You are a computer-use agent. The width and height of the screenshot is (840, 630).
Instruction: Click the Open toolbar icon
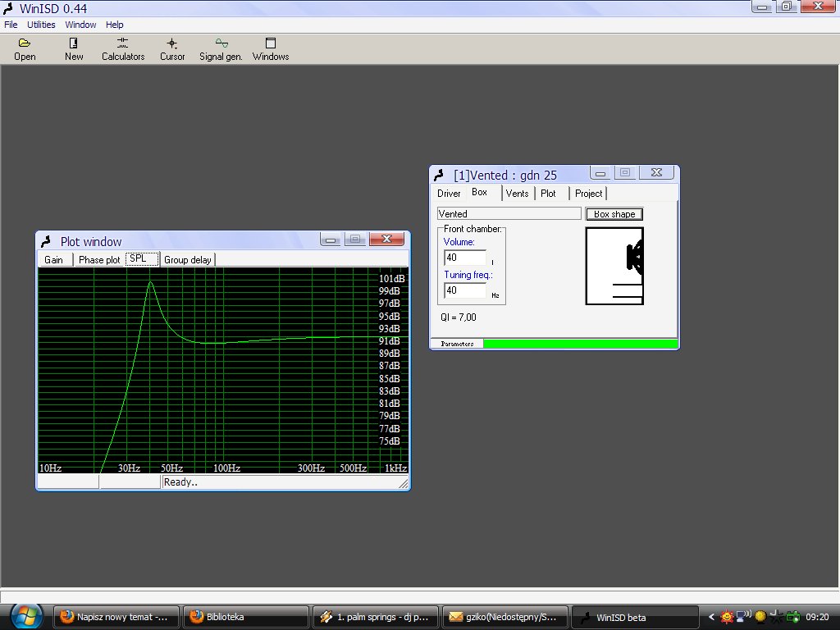(25, 49)
